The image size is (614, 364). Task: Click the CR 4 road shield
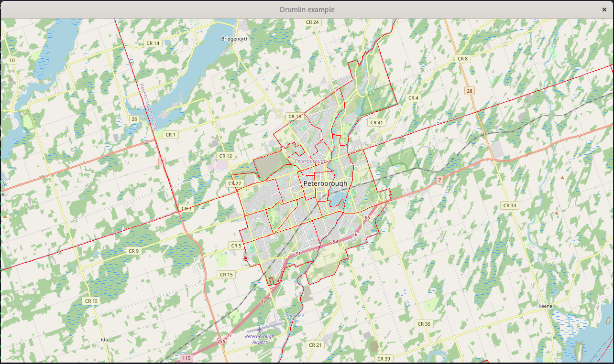click(x=413, y=98)
